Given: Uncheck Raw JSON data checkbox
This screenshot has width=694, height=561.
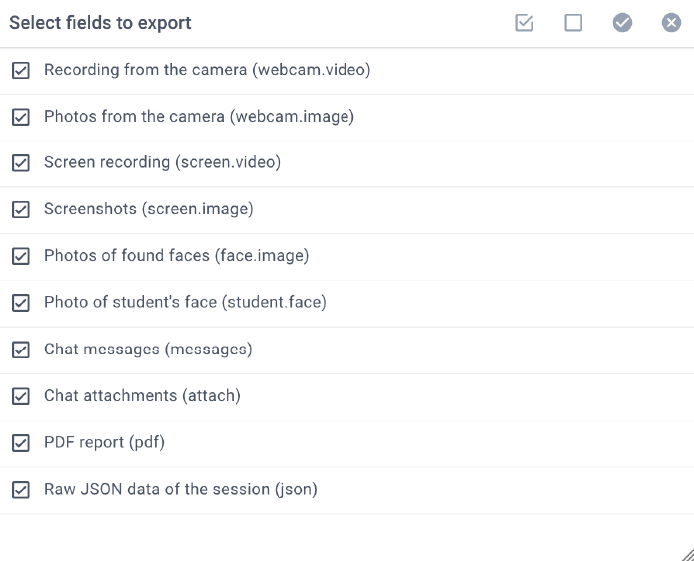Looking at the screenshot, I should (x=20, y=490).
